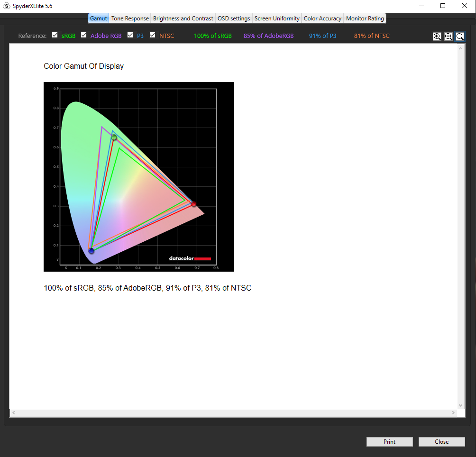
Task: Uncheck the NTSC reference checkbox
Action: click(153, 35)
